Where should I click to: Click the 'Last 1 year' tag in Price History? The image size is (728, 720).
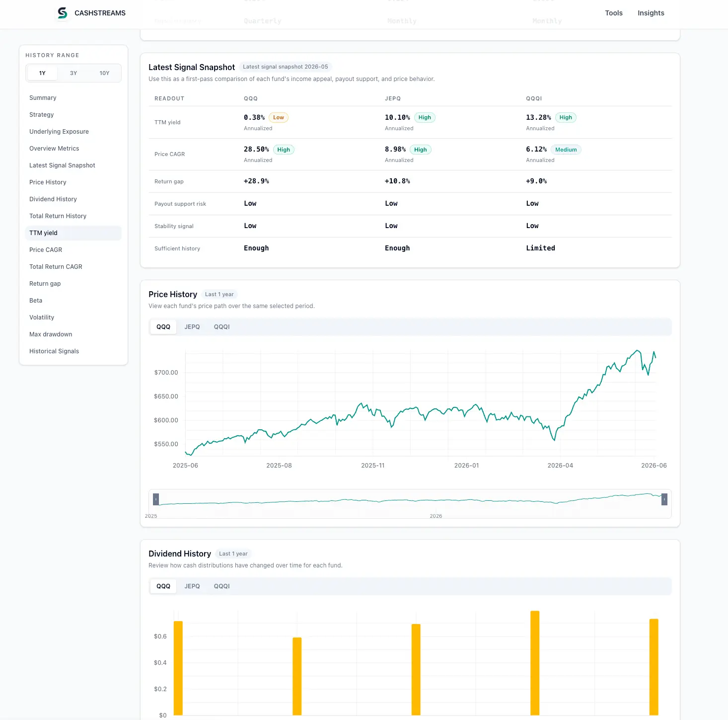[x=219, y=294]
